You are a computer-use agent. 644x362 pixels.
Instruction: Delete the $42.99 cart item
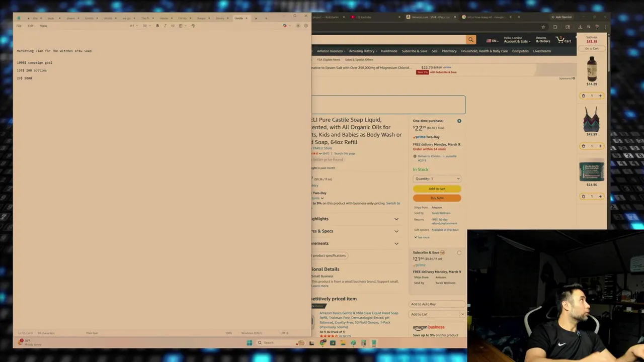point(583,146)
